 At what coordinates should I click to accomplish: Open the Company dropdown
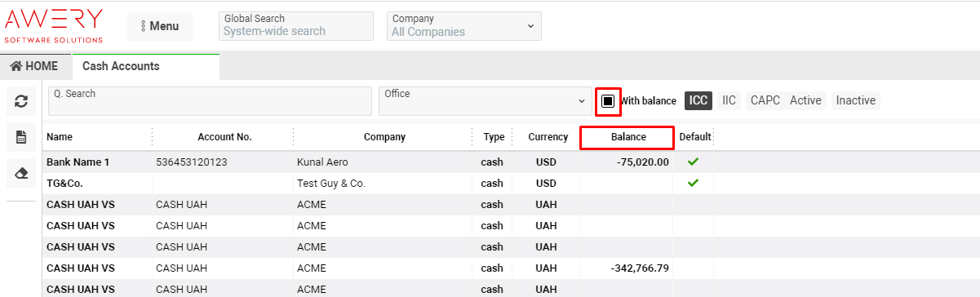463,26
